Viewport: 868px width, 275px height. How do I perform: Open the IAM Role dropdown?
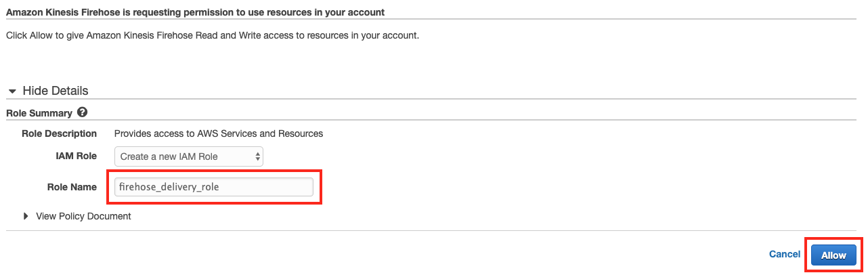coord(188,156)
